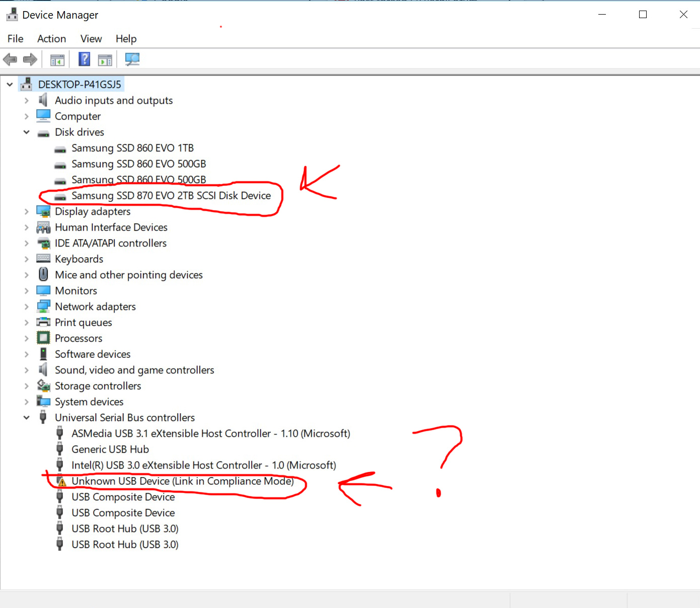Click the IDE ATA/ATAPI controllers icon
700x608 pixels.
(x=44, y=243)
